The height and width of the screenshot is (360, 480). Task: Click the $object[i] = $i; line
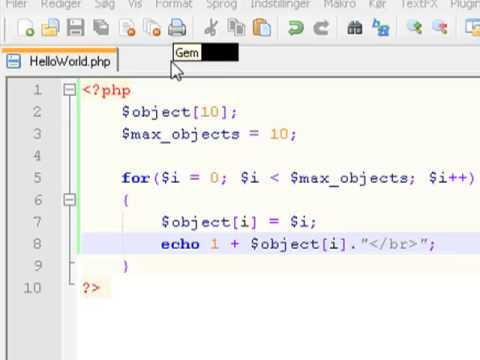pyautogui.click(x=239, y=222)
